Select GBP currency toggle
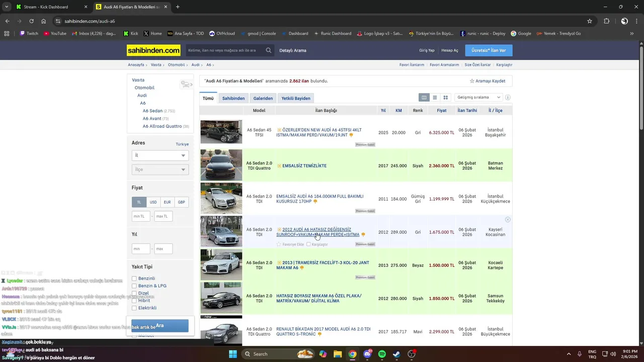This screenshot has height=362, width=644. [181, 202]
